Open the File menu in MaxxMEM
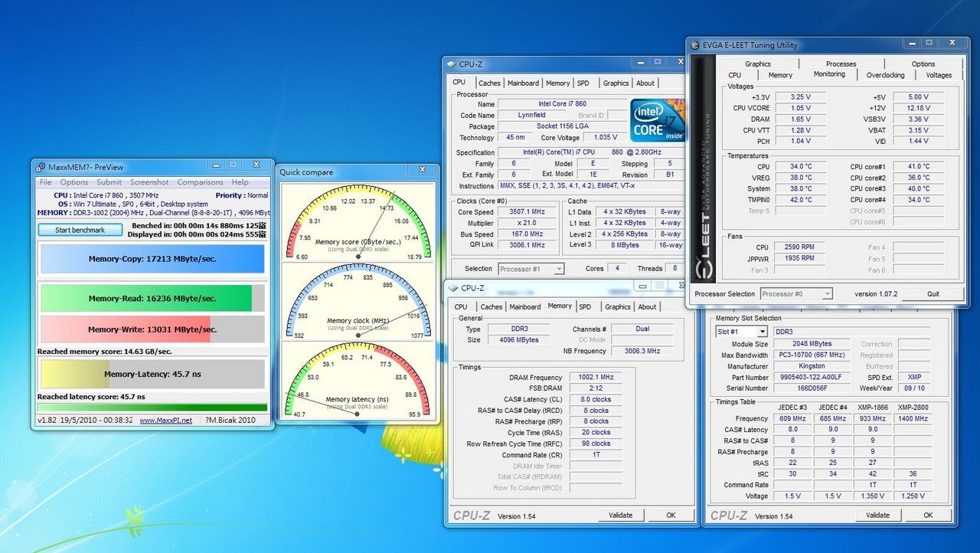980x553 pixels. click(x=46, y=182)
